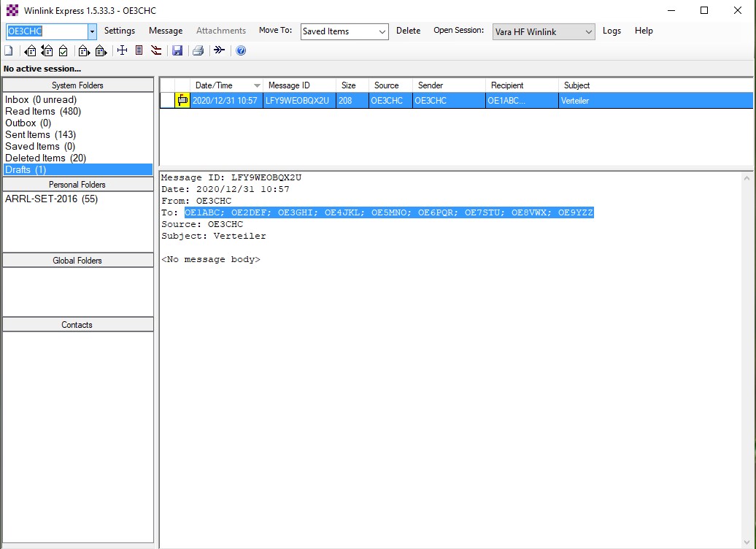
Task: Click the OE1ABC... recipient cell
Action: [522, 101]
